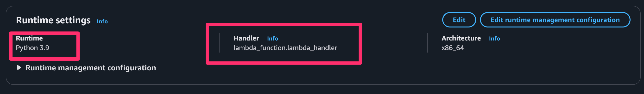Click Edit runtime management configuration button
Screen dimensions: 644x94
click(555, 20)
